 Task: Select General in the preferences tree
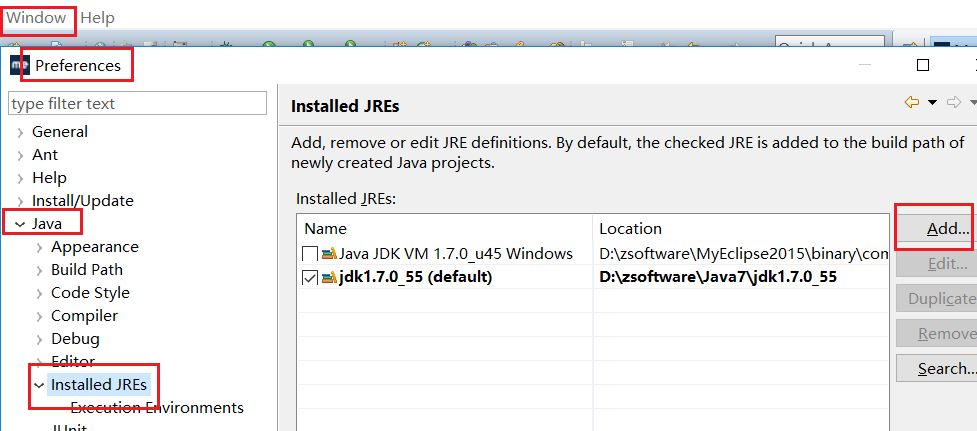(x=60, y=132)
